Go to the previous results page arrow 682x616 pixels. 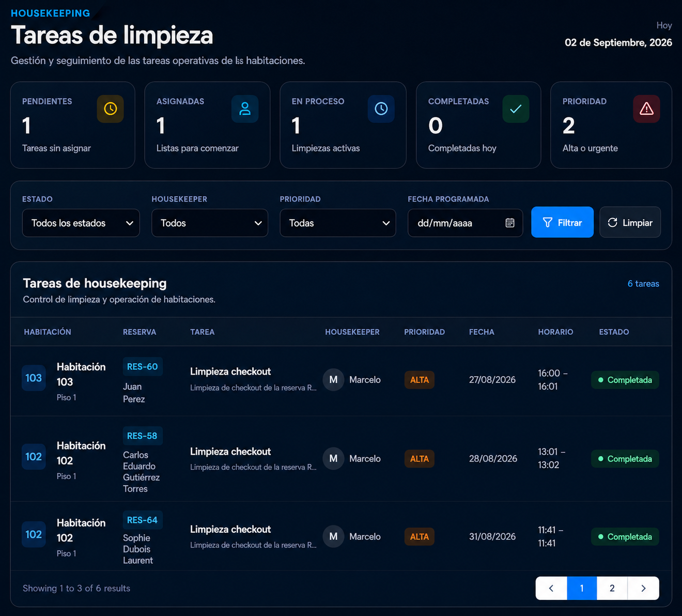click(551, 588)
